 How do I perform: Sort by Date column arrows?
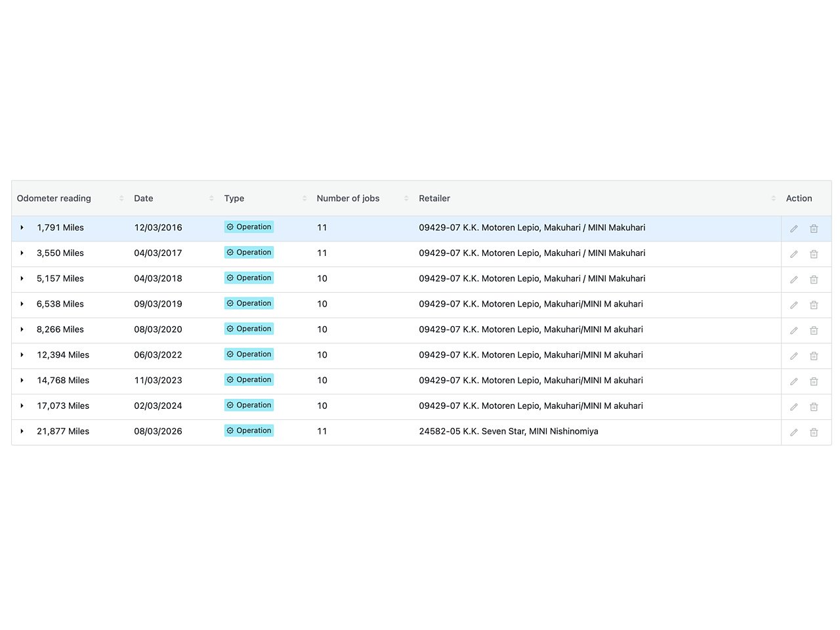tap(211, 198)
